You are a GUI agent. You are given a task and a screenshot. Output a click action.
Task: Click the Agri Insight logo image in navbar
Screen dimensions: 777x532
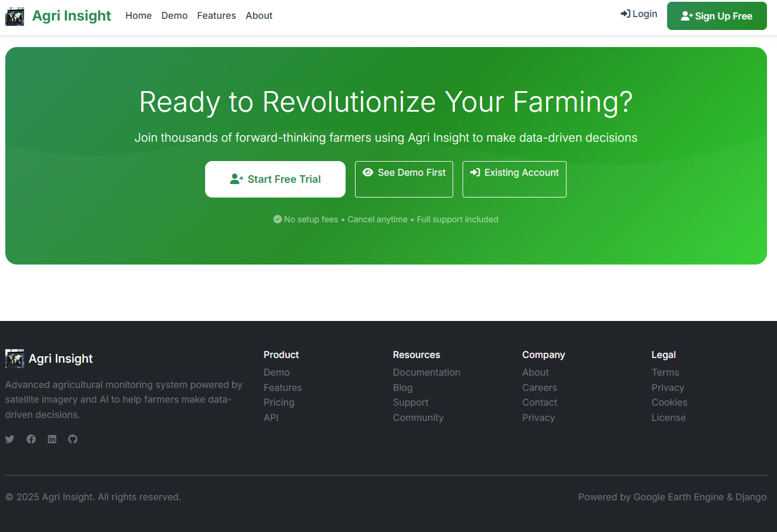click(x=15, y=16)
